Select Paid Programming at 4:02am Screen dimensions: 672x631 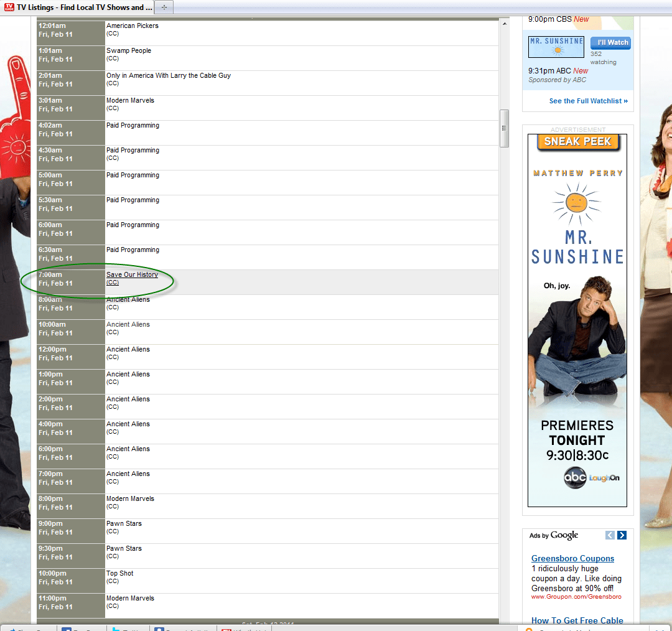coord(133,125)
